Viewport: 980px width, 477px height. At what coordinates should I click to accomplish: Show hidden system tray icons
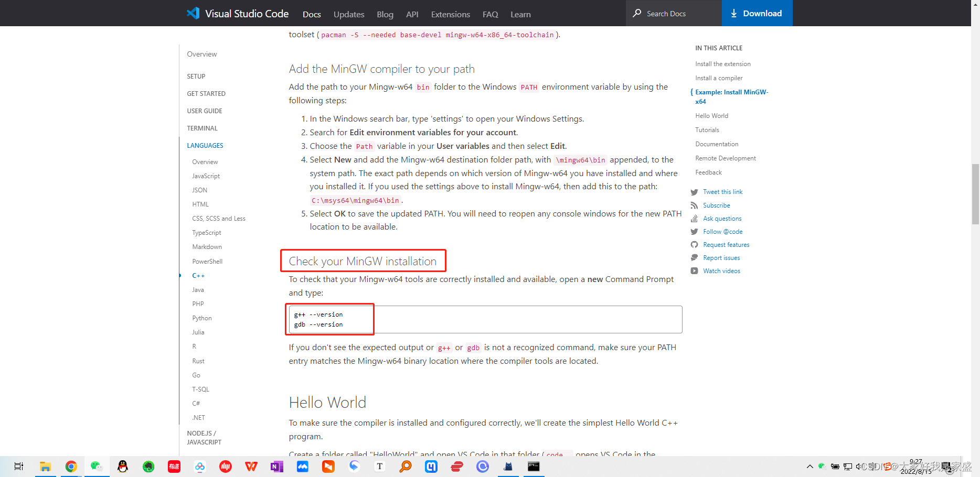(x=809, y=467)
